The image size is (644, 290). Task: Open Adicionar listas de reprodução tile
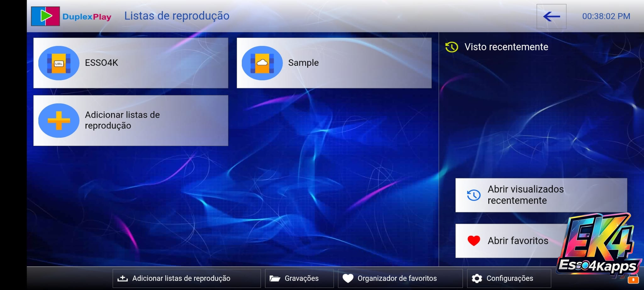coord(131,120)
